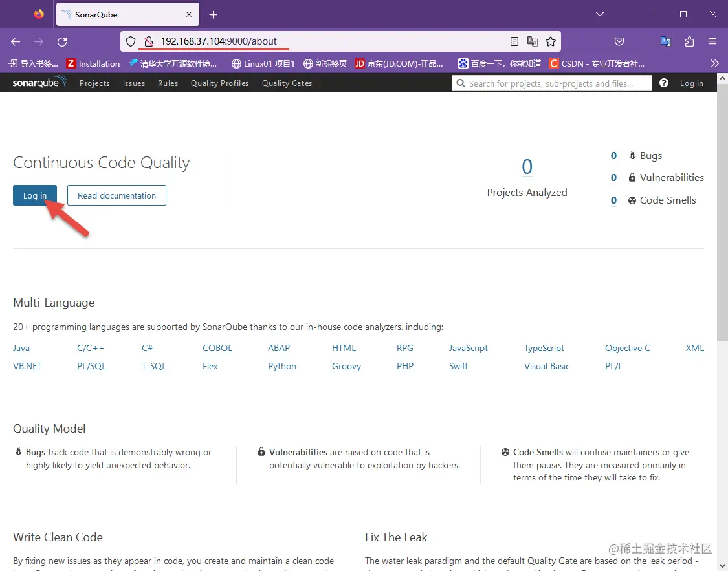
Task: Open the Swift language link
Action: point(458,367)
